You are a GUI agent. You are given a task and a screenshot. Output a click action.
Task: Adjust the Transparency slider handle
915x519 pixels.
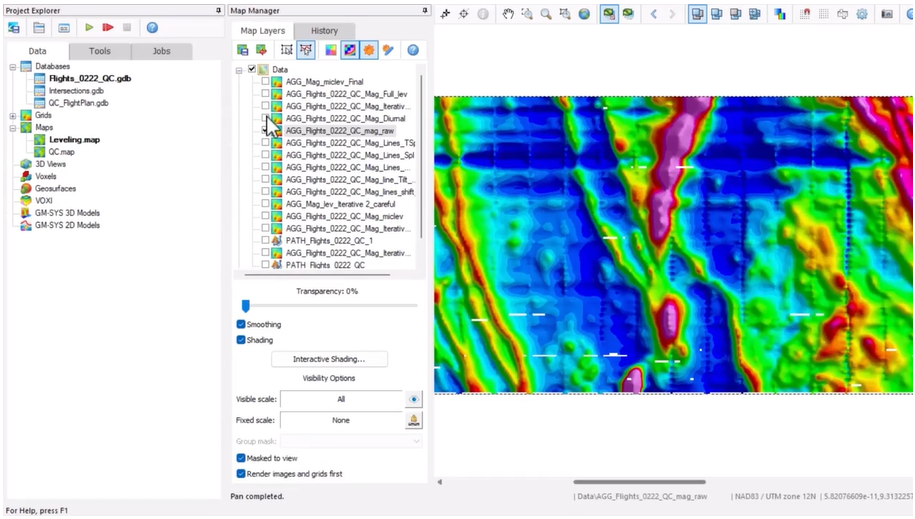tap(246, 305)
